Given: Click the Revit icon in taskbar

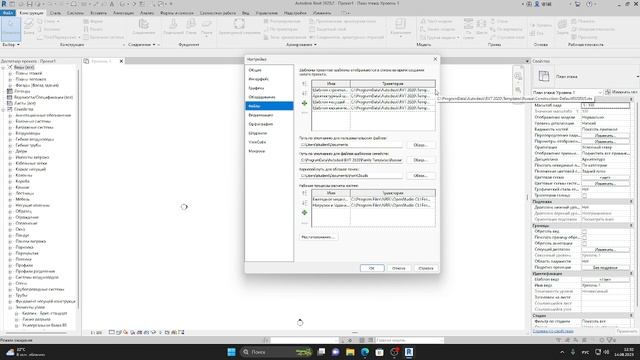Looking at the screenshot, I should coord(409,352).
